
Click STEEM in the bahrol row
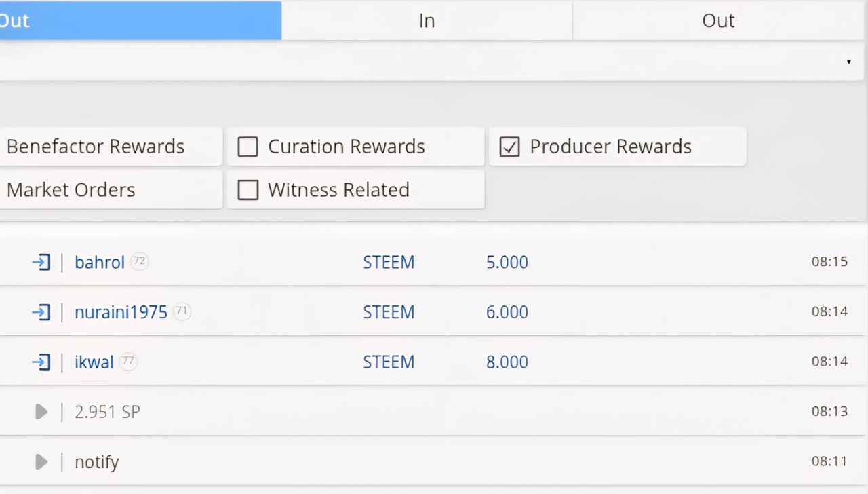point(389,263)
